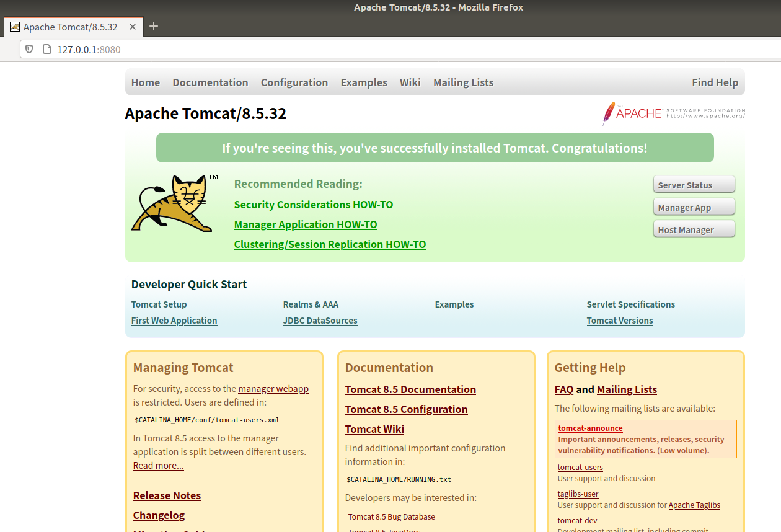
Task: Open the JDBC DataSources link
Action: pos(320,321)
